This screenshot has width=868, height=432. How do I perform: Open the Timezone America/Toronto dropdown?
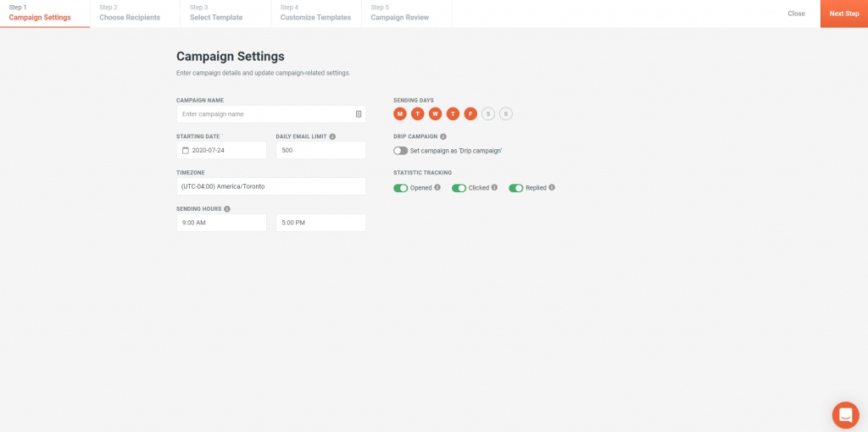tap(271, 186)
